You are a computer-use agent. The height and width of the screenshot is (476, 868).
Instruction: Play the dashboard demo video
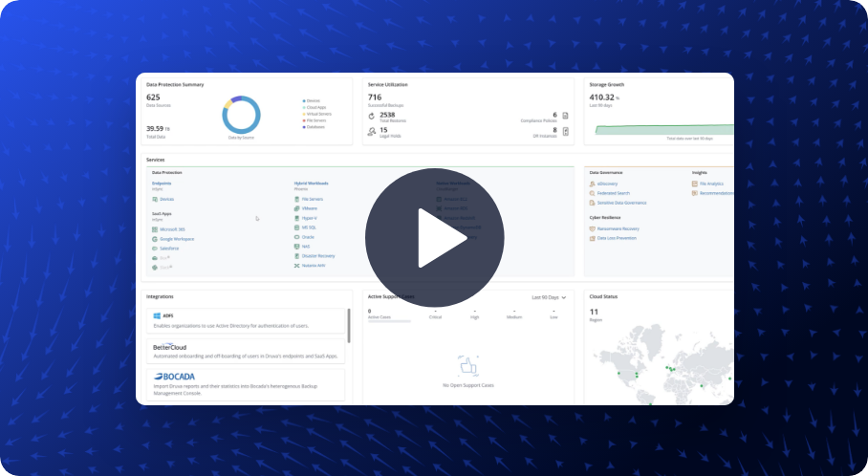(x=434, y=238)
